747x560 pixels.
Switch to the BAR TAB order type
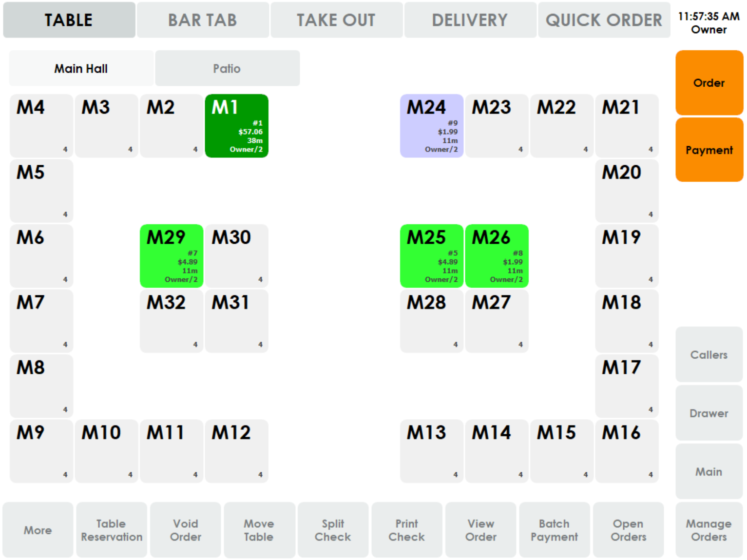click(x=203, y=20)
